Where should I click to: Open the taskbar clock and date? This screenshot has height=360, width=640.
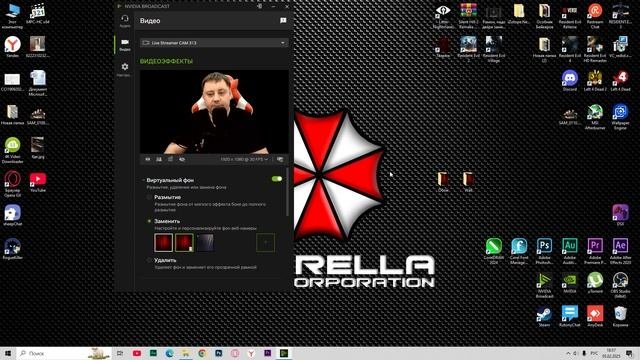(611, 353)
